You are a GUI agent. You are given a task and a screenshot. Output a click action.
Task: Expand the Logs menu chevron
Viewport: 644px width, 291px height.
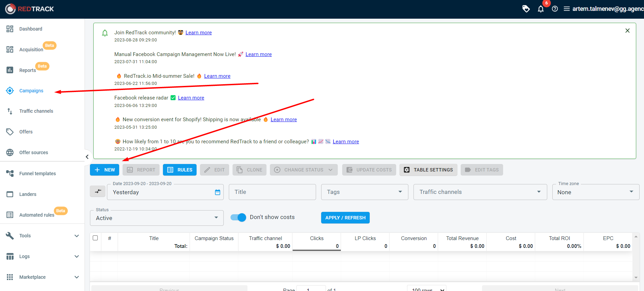point(77,256)
